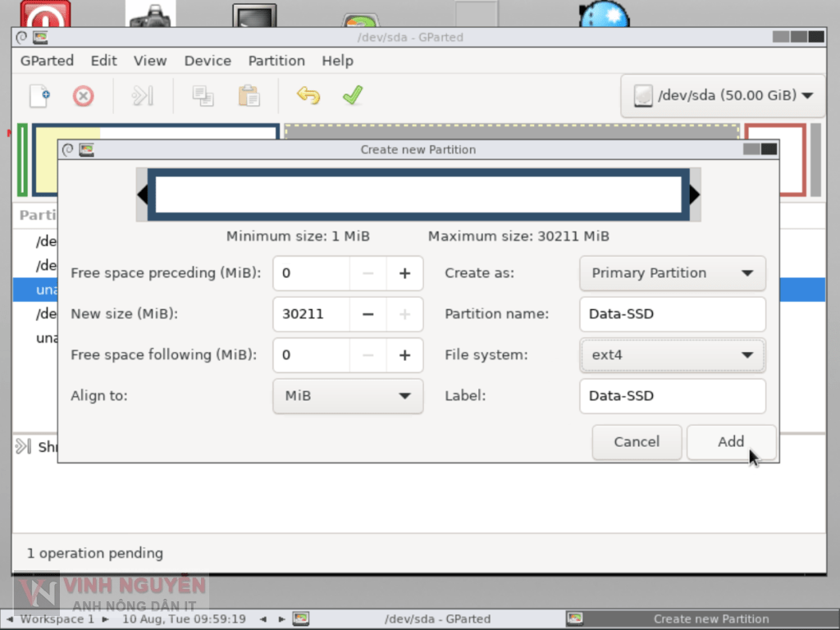The image size is (840, 630).
Task: Increase free space preceding with plus stepper
Action: click(404, 273)
